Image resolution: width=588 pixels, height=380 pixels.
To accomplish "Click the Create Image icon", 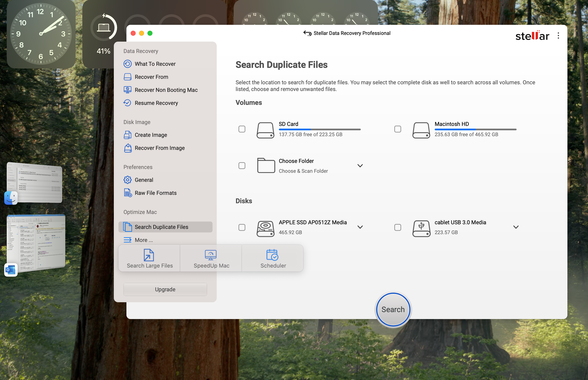I will (x=127, y=135).
